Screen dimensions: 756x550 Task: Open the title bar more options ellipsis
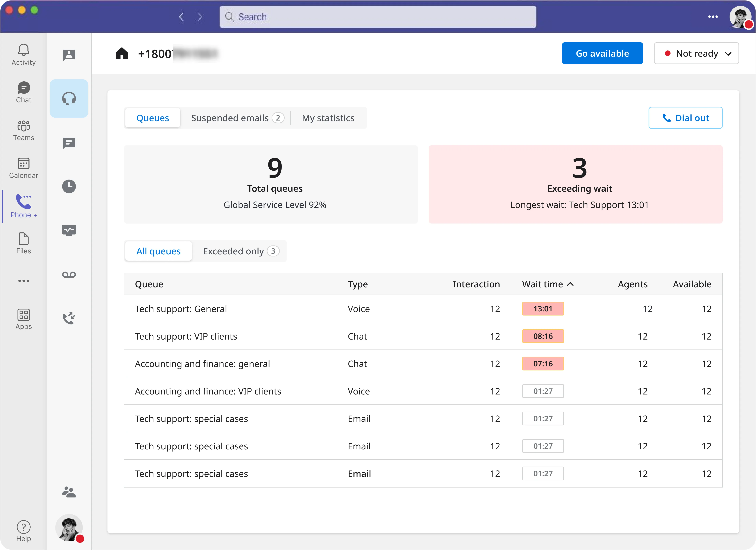click(713, 17)
